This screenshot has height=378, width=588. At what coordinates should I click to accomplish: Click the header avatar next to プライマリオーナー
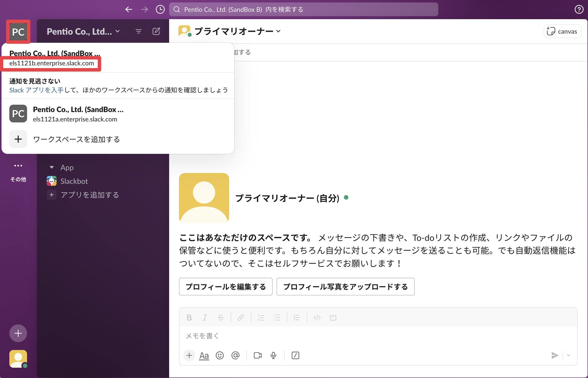tap(185, 31)
